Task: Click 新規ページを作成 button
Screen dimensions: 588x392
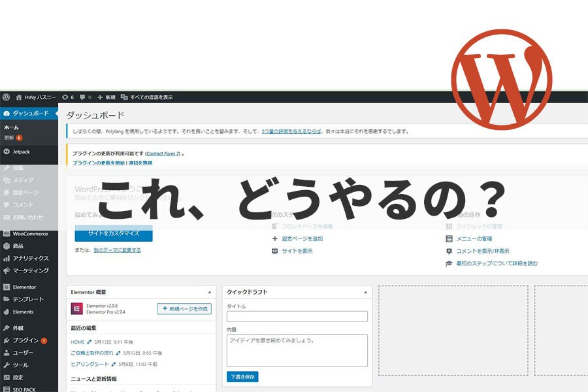Action: click(184, 309)
